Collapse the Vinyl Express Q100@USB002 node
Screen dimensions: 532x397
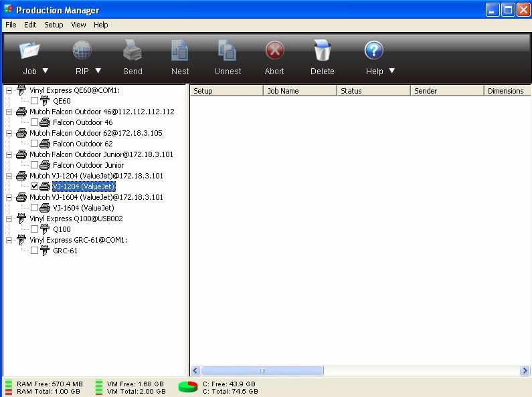point(9,219)
